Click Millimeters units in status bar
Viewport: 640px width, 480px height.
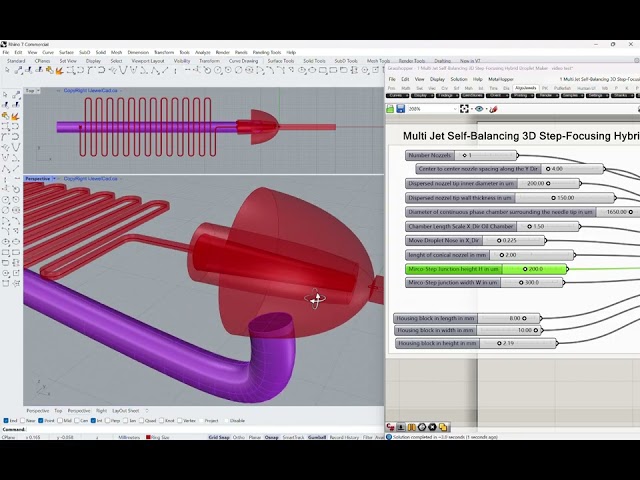tap(129, 437)
